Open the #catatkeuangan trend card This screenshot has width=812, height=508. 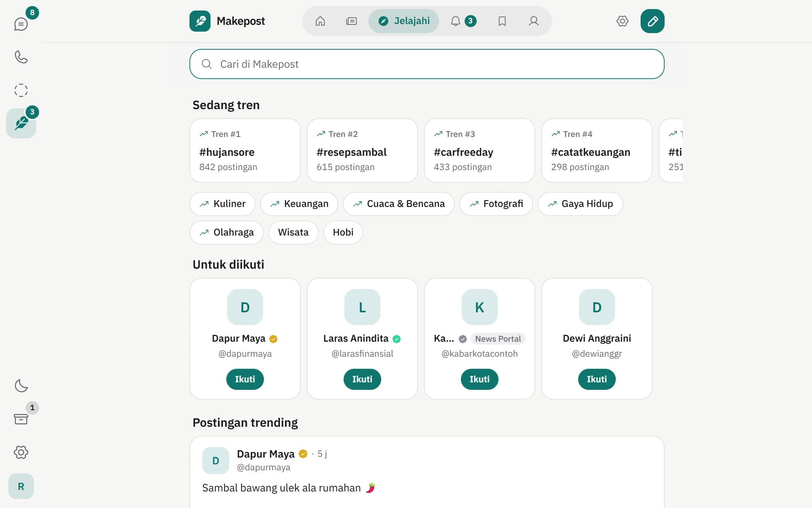click(597, 151)
